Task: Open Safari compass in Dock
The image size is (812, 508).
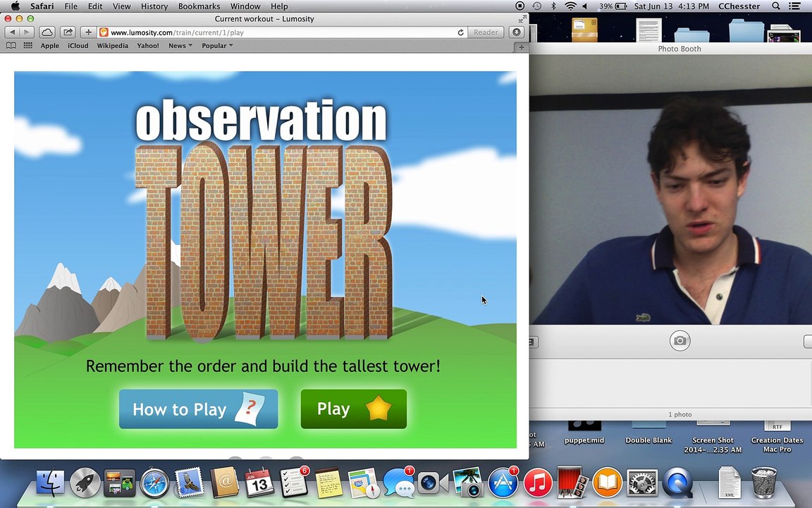Action: click(154, 483)
